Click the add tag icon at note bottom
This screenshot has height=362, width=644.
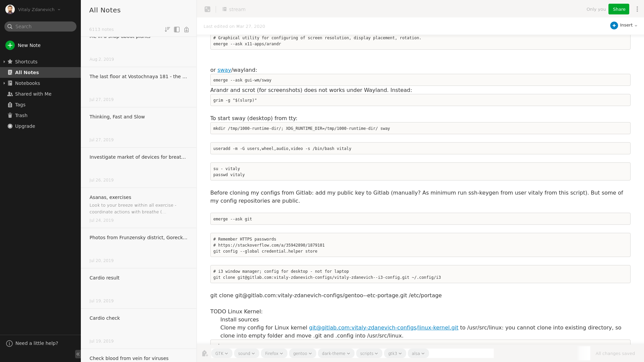coord(205,353)
